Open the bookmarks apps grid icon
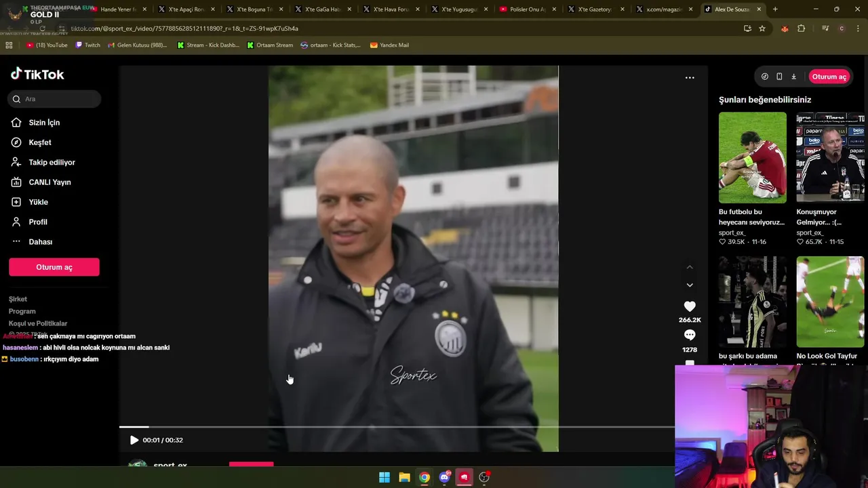Screen dimensions: 868x488 [9, 45]
